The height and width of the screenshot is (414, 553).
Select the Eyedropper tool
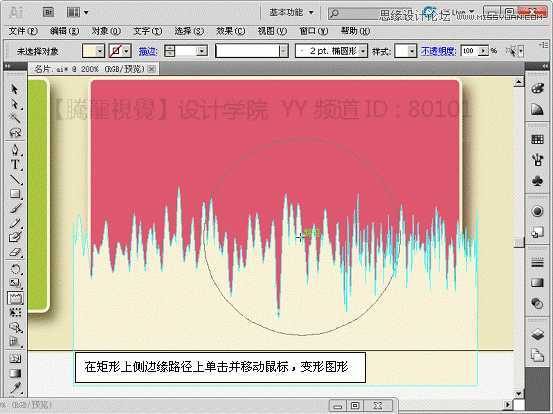pos(15,388)
